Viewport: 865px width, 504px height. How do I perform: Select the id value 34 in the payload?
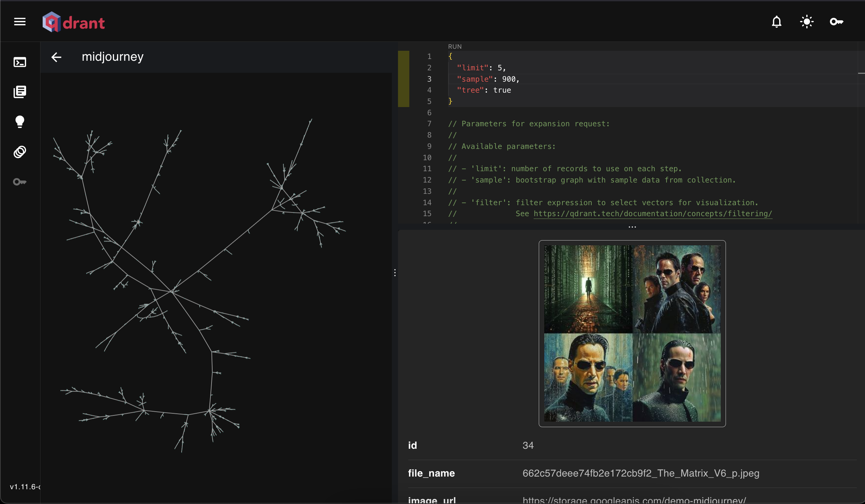tap(527, 445)
